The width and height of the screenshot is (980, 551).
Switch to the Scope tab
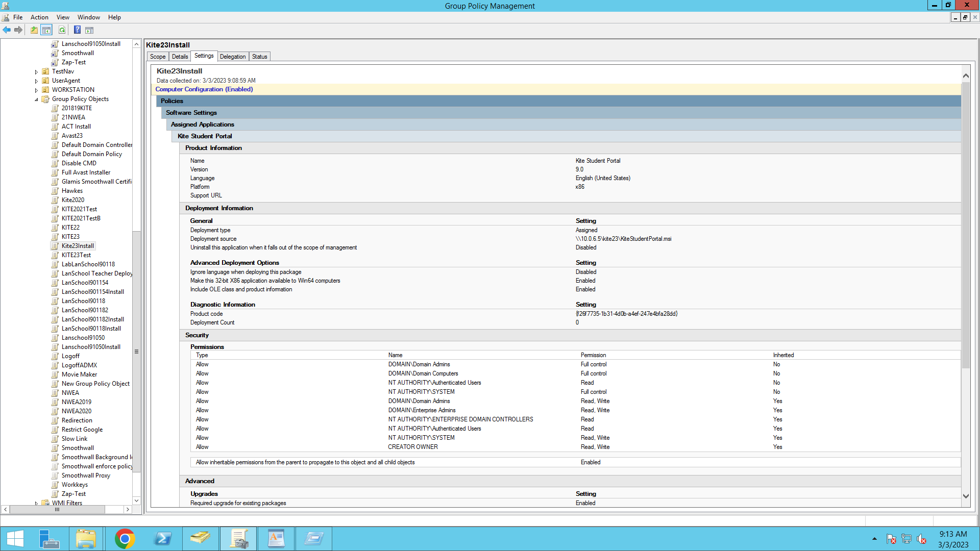[x=157, y=57]
